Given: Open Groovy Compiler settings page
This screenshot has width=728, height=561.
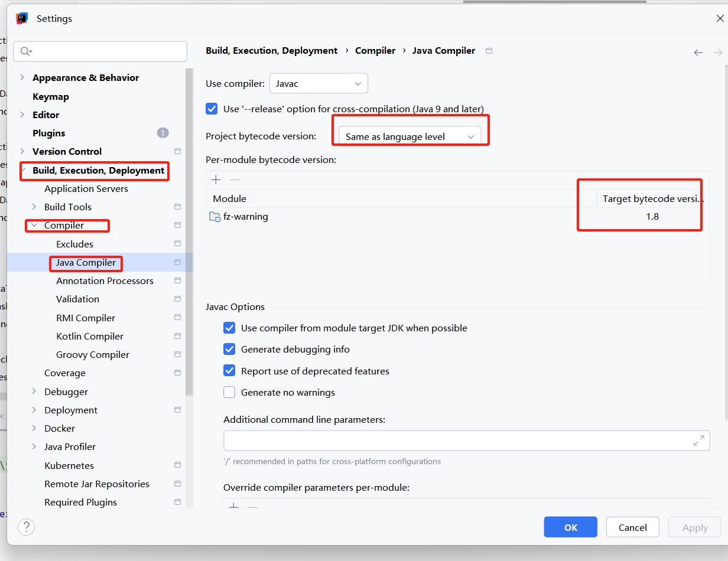Looking at the screenshot, I should (x=93, y=354).
